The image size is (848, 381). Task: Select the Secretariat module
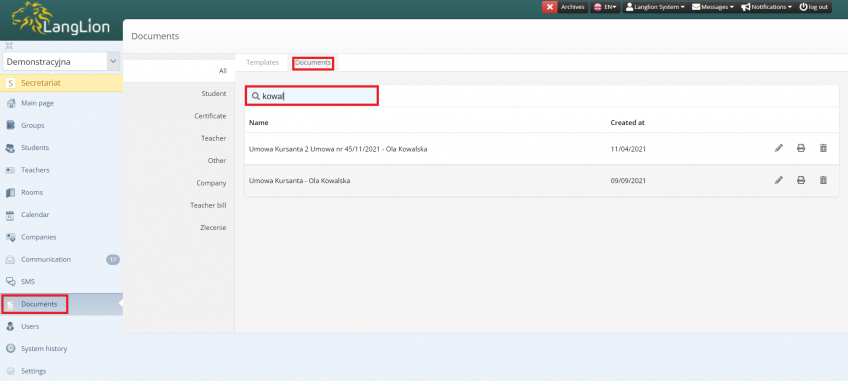point(61,83)
